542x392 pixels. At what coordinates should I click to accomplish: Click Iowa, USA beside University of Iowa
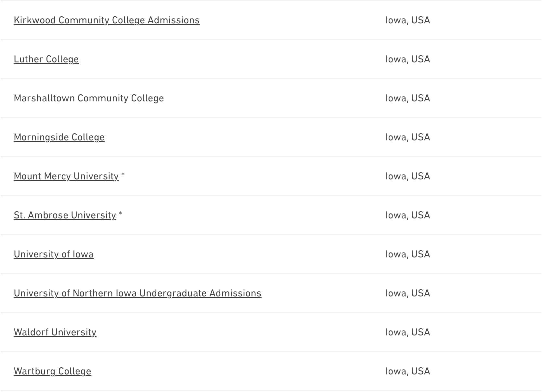pos(407,254)
